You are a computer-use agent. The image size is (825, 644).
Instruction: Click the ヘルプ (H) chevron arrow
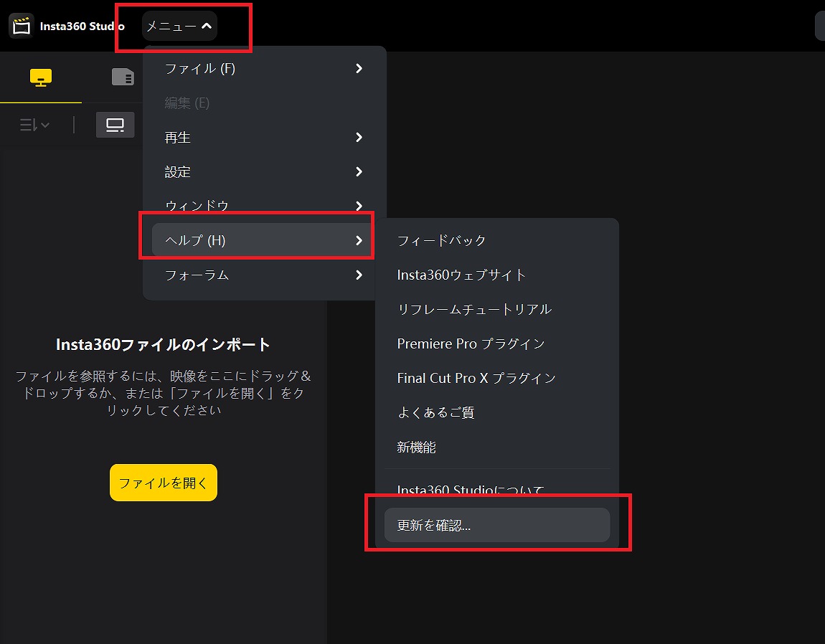(359, 240)
